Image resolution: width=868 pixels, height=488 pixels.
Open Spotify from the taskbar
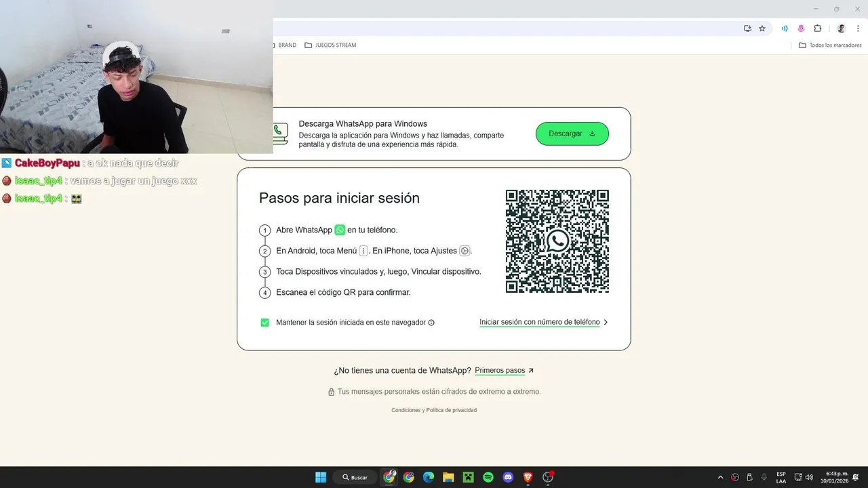point(488,477)
